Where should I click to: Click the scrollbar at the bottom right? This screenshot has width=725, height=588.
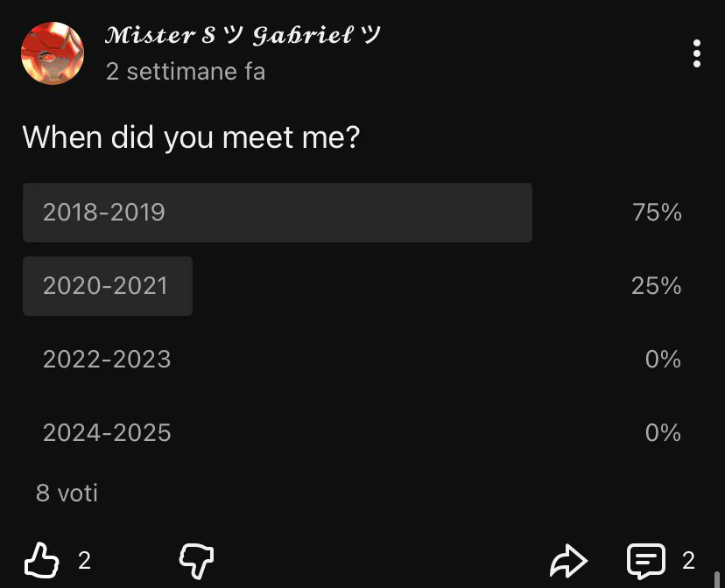pyautogui.click(x=716, y=578)
